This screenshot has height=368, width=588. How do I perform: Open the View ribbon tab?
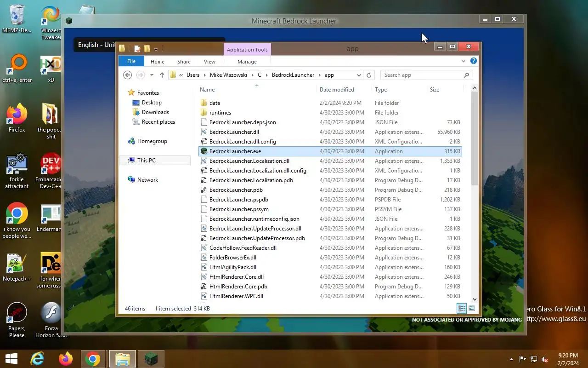pos(209,61)
